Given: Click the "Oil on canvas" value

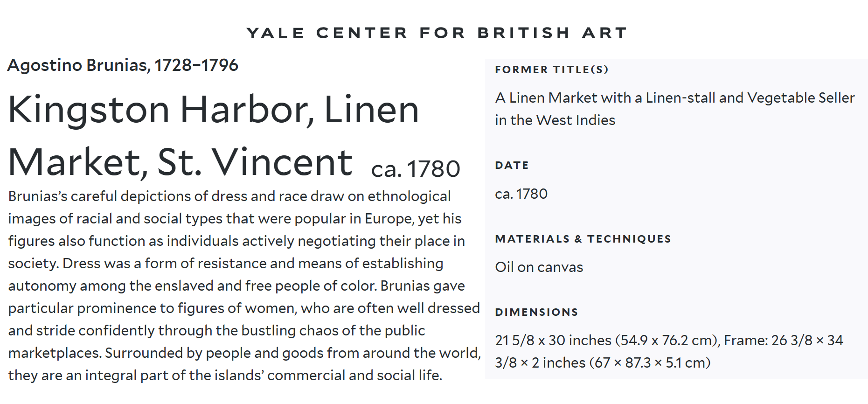Looking at the screenshot, I should coord(539,267).
